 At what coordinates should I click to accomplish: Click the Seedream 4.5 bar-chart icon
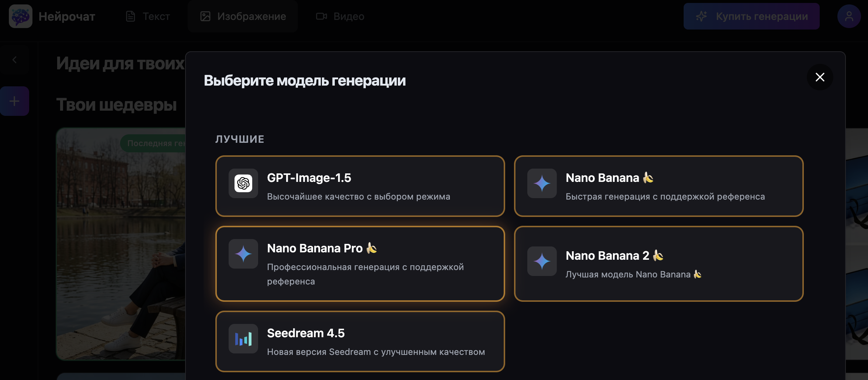(243, 339)
